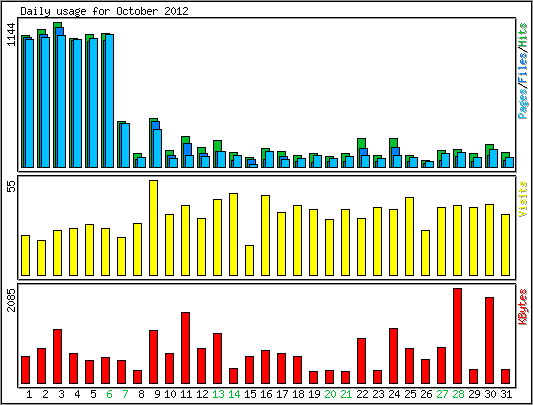Click day 22 on the x-axis

pyautogui.click(x=362, y=394)
